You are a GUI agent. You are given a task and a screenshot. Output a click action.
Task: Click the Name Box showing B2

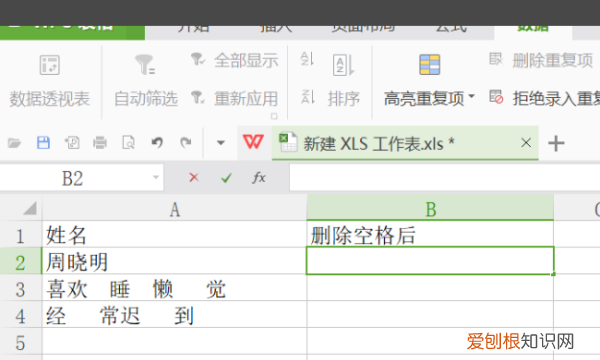(72, 178)
